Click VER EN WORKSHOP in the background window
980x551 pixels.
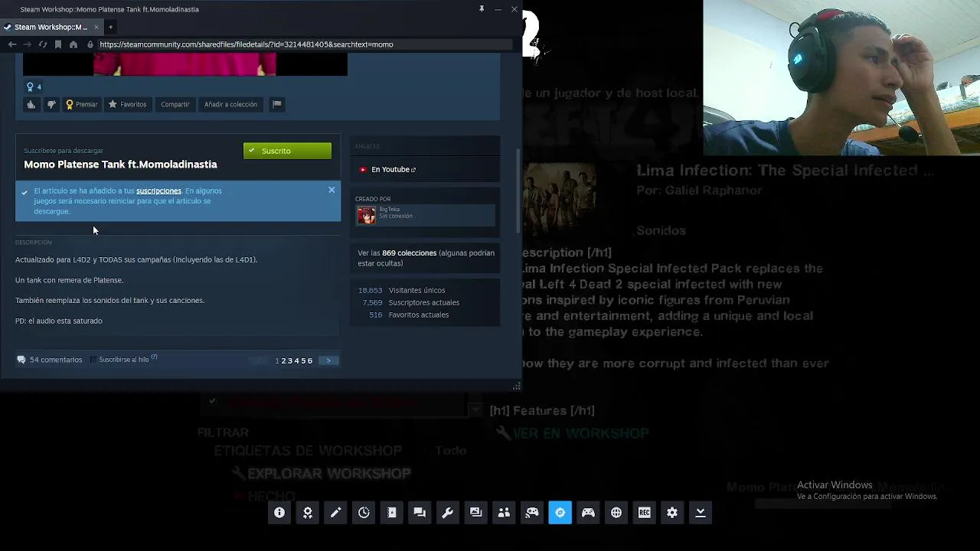tap(580, 433)
